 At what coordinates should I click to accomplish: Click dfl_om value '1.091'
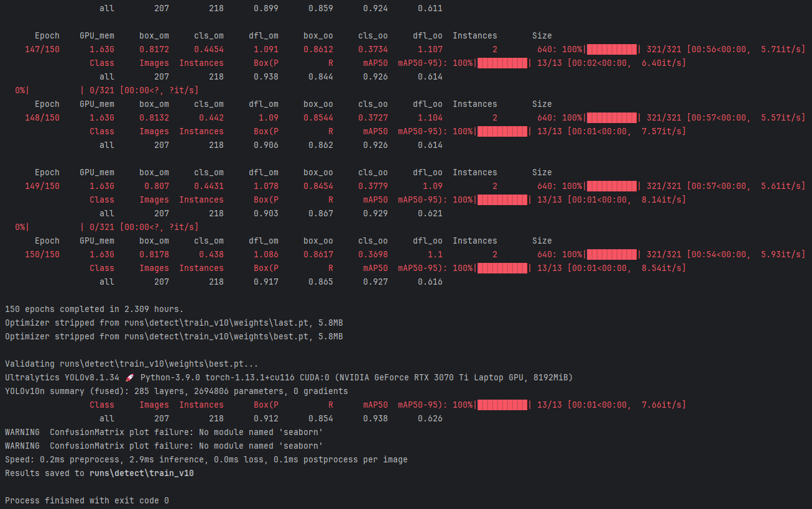coord(266,49)
